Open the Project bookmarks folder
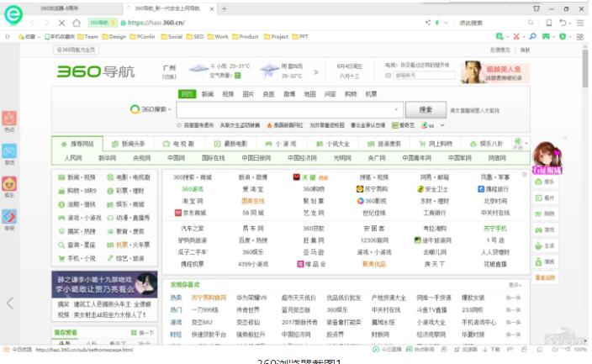 pyautogui.click(x=276, y=37)
